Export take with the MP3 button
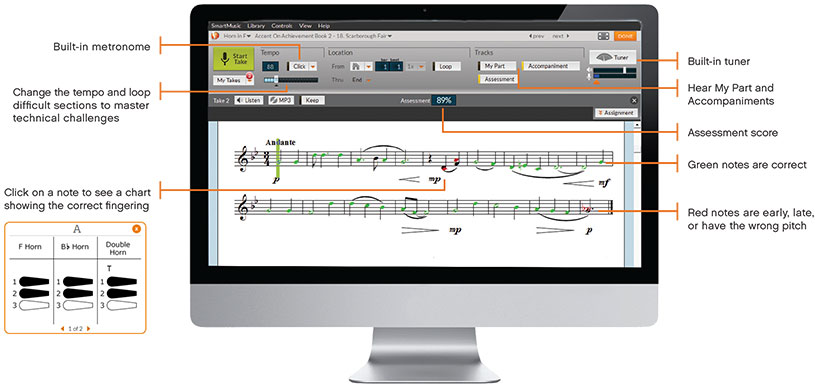Screen dimensions: 815x389 point(282,100)
